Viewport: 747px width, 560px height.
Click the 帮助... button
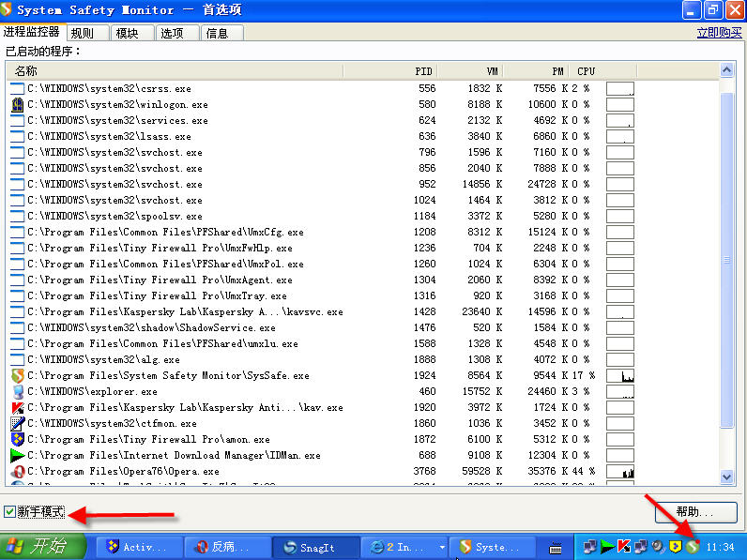pyautogui.click(x=696, y=512)
